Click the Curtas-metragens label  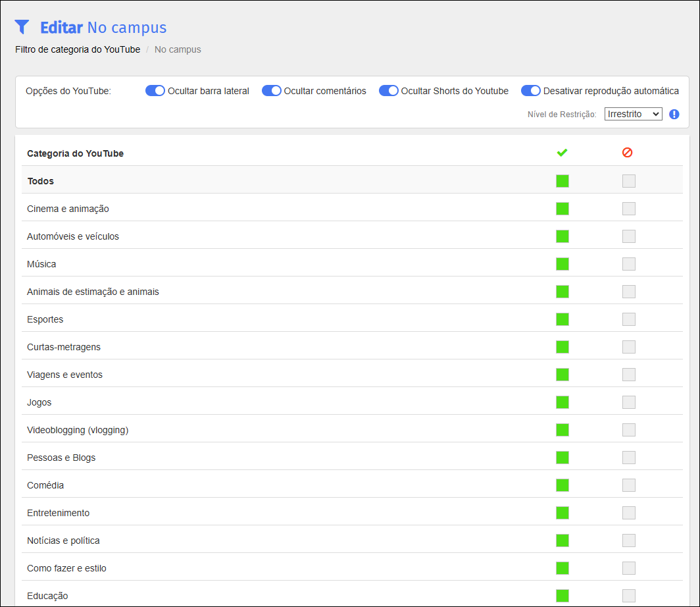[64, 348]
